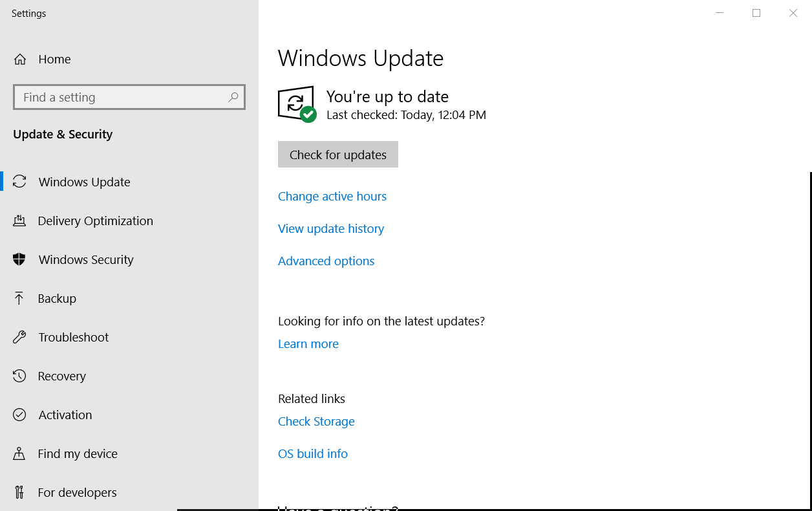Click the Activation checkmark circle icon
This screenshot has height=511, width=812.
point(19,415)
